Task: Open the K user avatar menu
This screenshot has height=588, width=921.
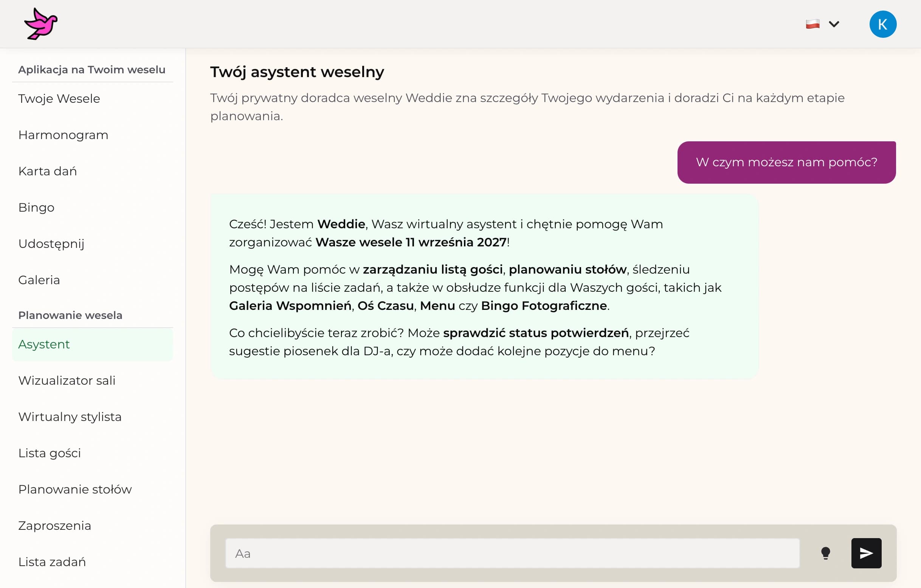Action: tap(883, 24)
